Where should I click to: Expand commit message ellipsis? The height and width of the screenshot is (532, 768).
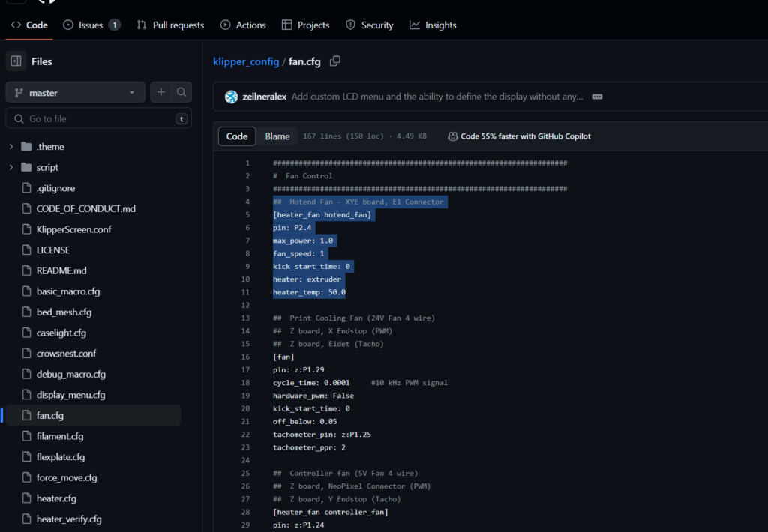tap(597, 97)
